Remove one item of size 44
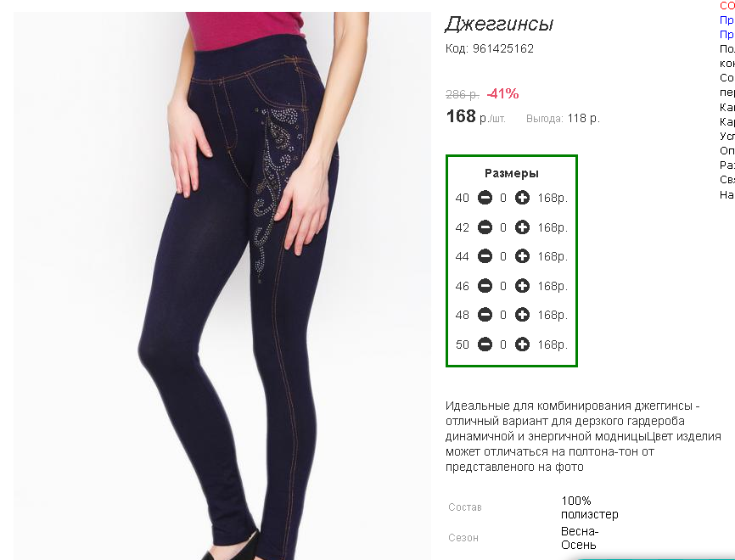 coord(485,256)
